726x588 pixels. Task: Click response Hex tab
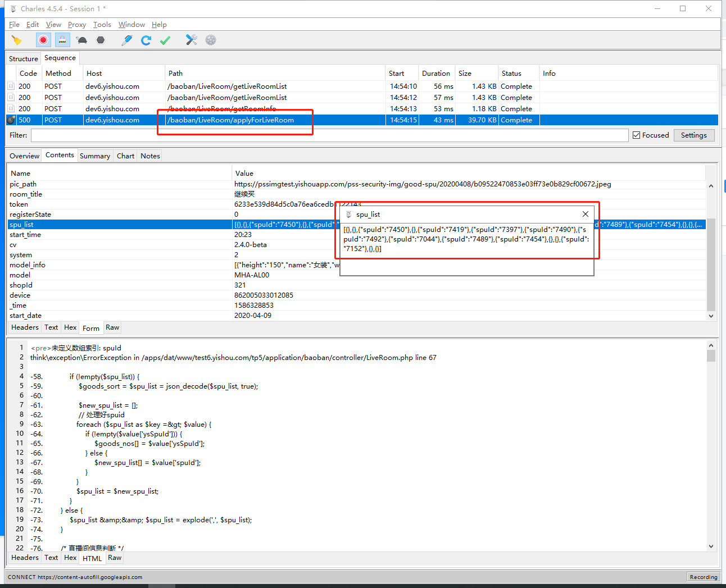point(70,558)
